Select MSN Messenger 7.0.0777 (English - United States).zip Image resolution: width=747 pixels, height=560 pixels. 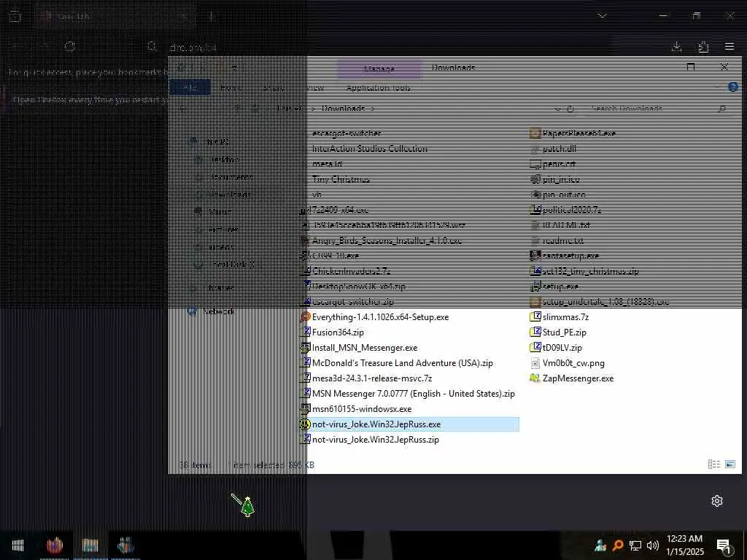tap(413, 393)
